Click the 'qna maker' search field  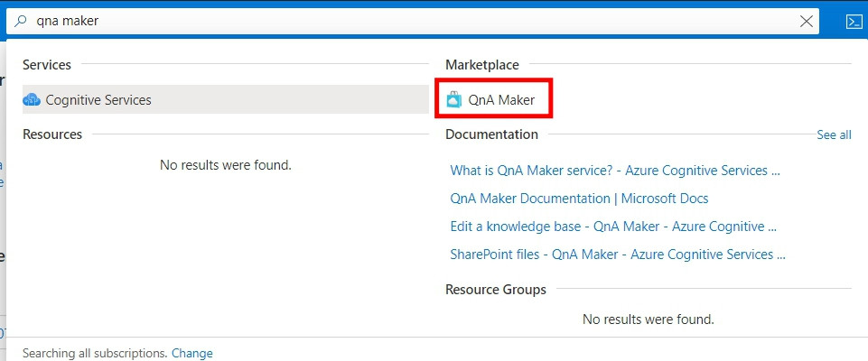tap(413, 22)
